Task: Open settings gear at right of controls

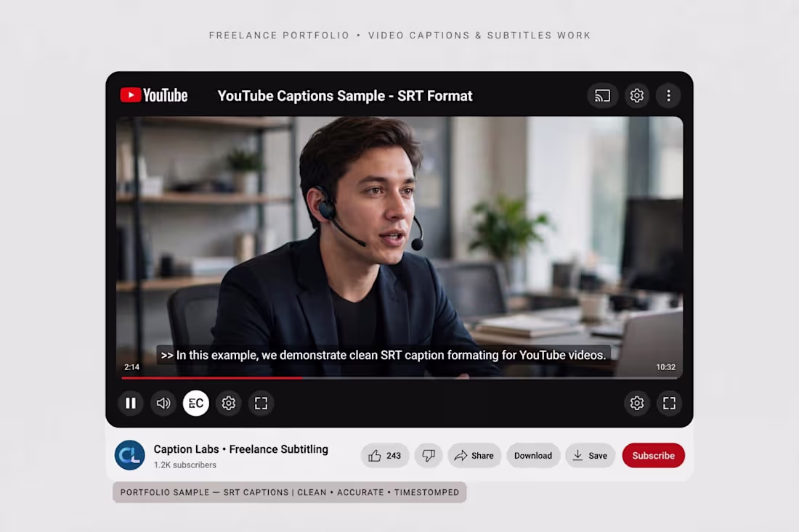Action: 637,404
